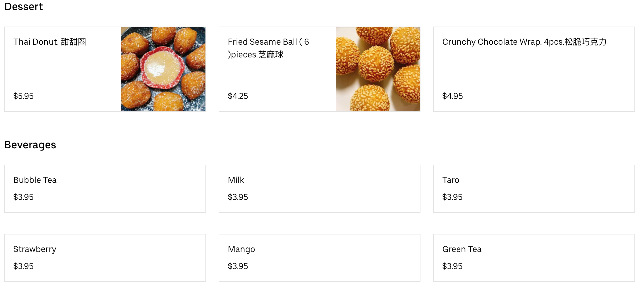Select the Bubble Tea beverage

pyautogui.click(x=35, y=180)
